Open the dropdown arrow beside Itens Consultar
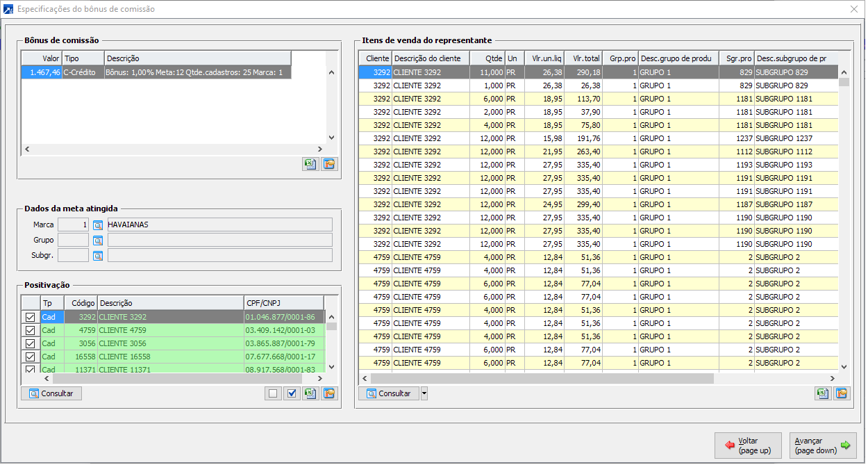The image size is (868, 465). [424, 394]
